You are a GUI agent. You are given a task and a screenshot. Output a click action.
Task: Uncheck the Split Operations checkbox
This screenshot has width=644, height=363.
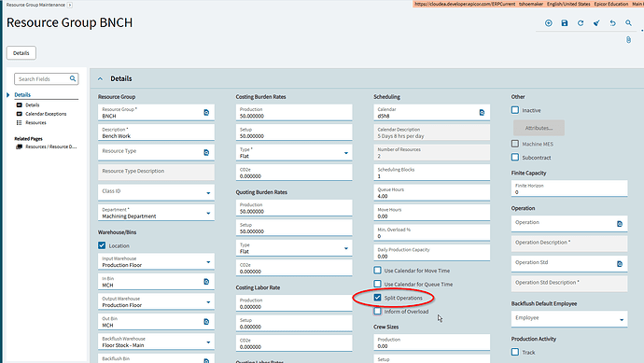point(377,298)
